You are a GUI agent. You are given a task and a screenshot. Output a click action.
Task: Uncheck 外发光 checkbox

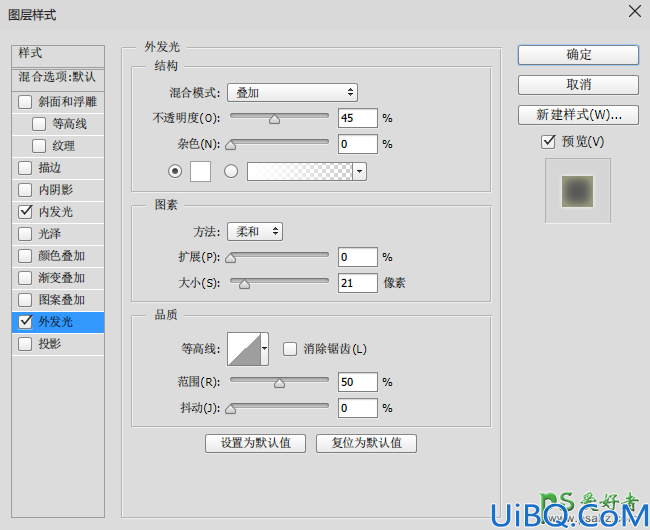tap(25, 322)
